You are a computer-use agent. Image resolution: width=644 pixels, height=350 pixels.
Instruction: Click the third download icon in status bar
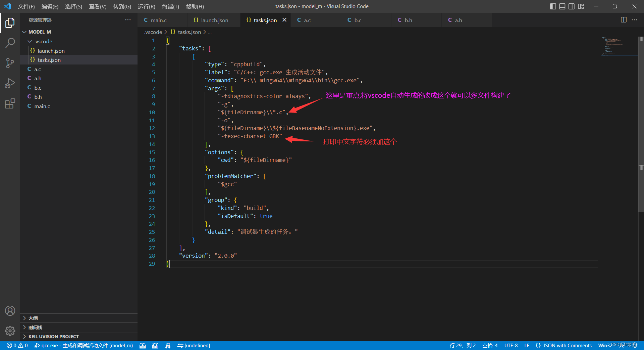click(168, 345)
